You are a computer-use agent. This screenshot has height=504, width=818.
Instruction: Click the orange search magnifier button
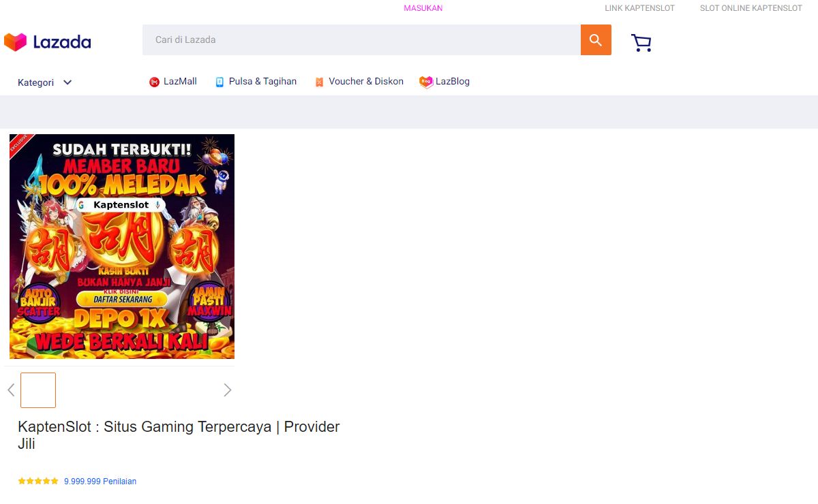[x=596, y=40]
